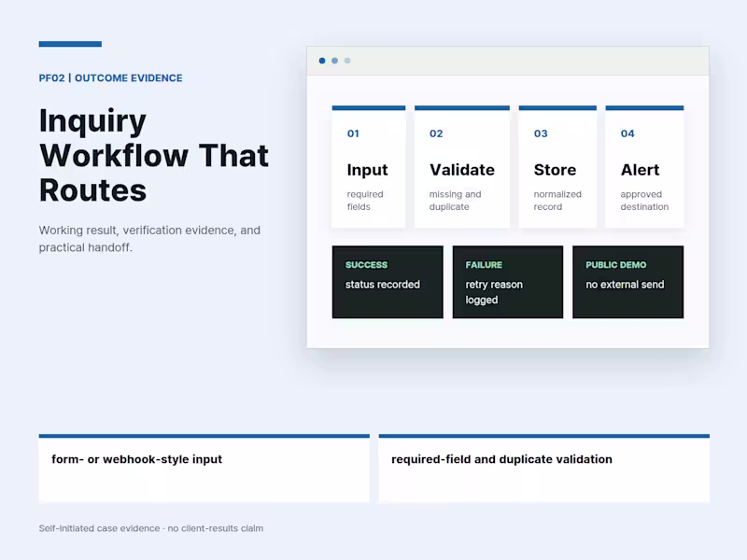Open the FAILURE retry reason logged tile
The image size is (747, 560).
pyautogui.click(x=508, y=282)
